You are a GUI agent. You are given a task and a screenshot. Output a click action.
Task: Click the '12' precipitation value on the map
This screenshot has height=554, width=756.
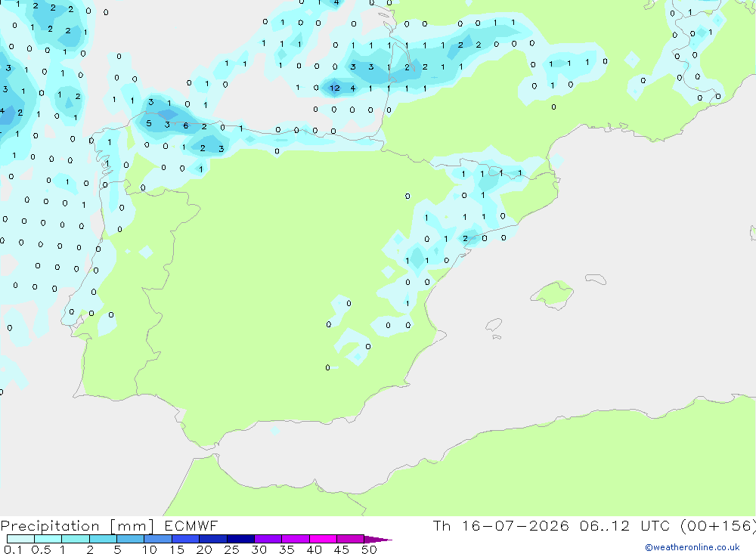click(335, 88)
